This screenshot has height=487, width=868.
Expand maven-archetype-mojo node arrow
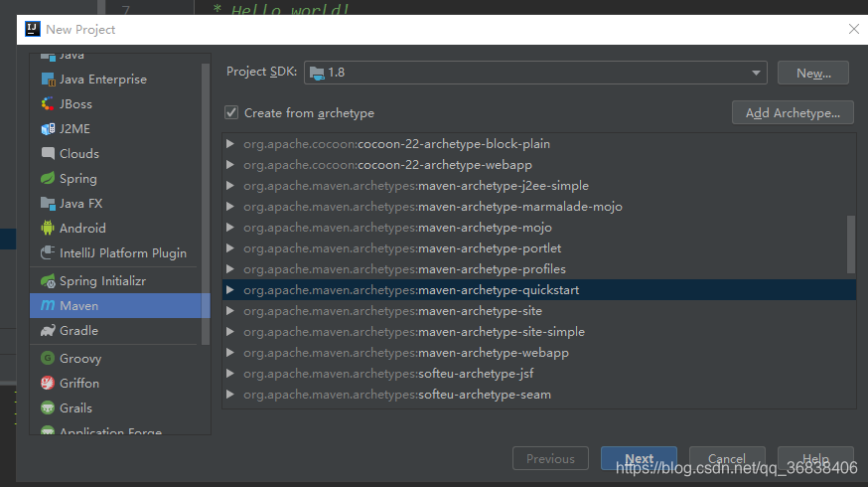(x=229, y=228)
